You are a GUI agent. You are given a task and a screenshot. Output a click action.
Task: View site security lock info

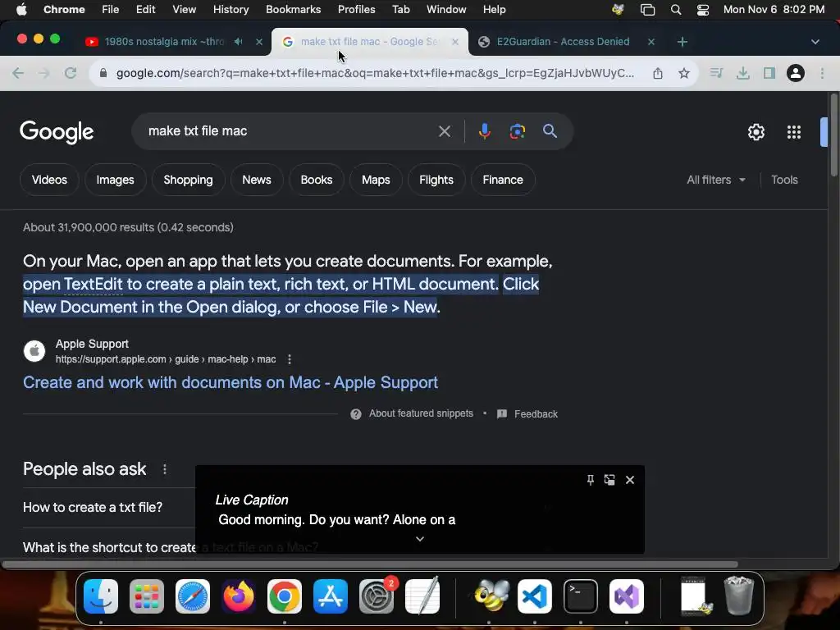(x=103, y=73)
